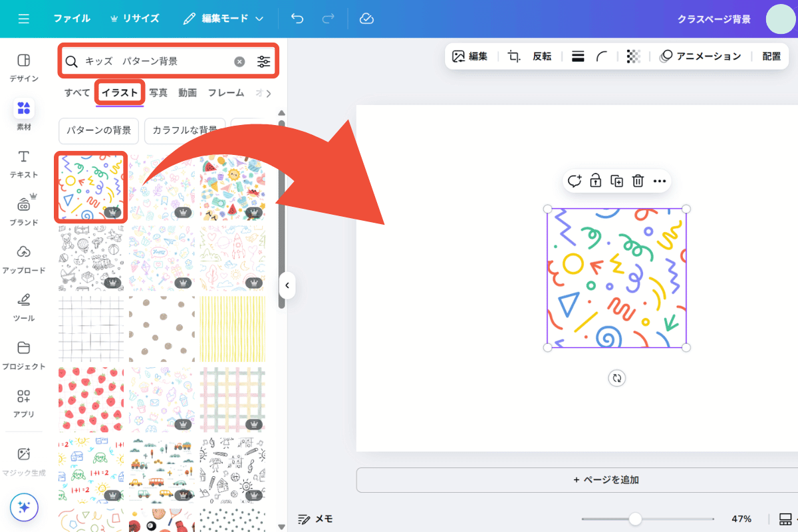798x532 pixels.
Task: Open the user account avatar
Action: click(x=781, y=19)
